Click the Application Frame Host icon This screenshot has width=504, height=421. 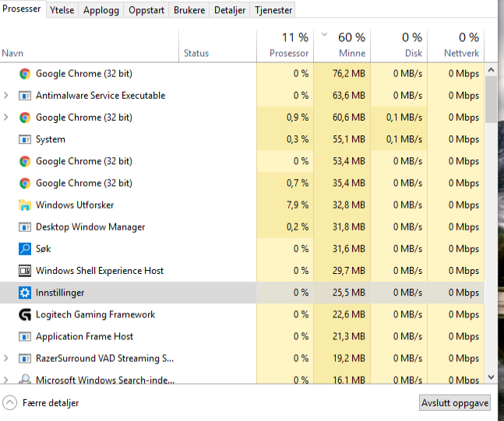coord(24,336)
